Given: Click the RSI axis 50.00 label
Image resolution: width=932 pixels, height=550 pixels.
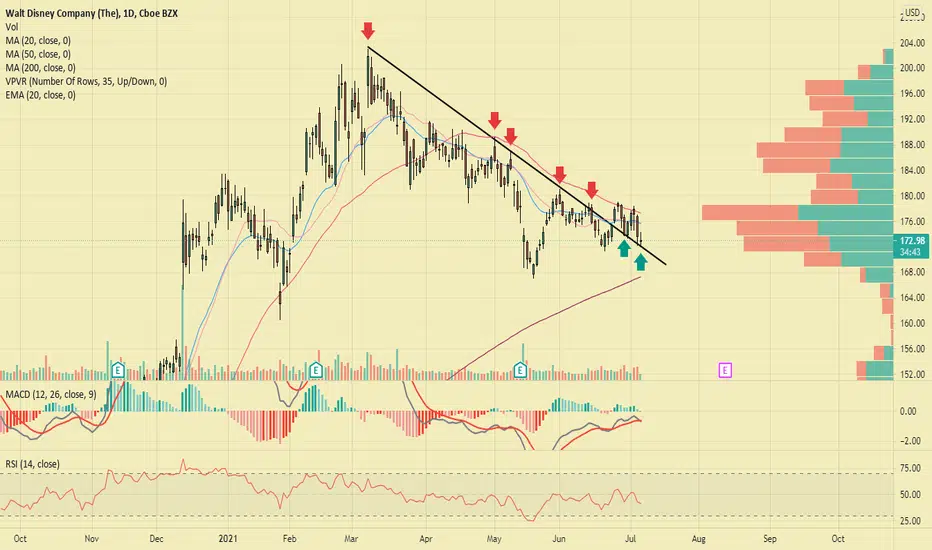Looking at the screenshot, I should [x=911, y=495].
